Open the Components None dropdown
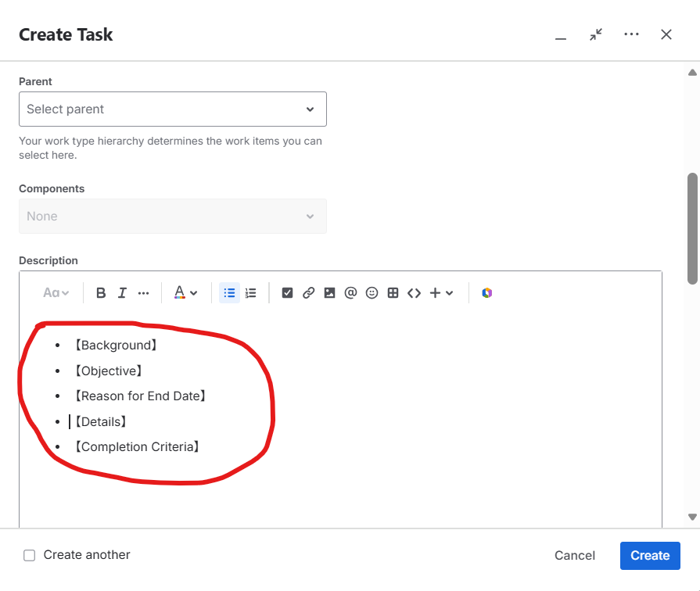 point(173,217)
